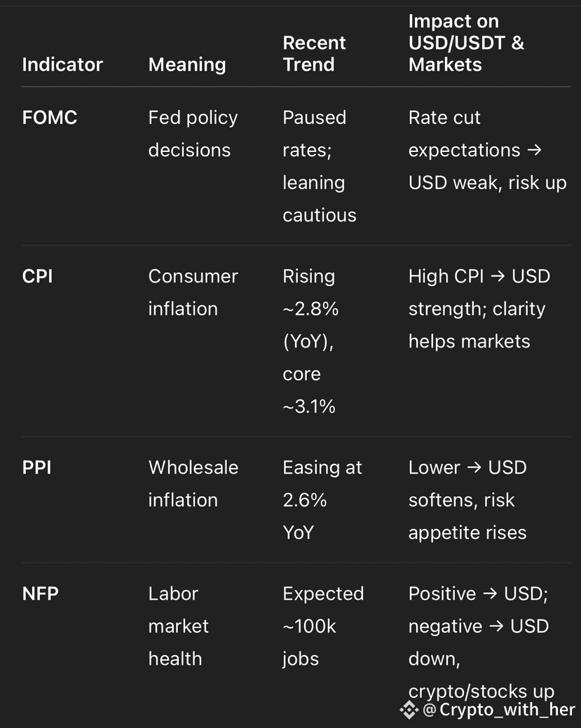Click the Binance logo watermark icon
The width and height of the screenshot is (581, 728).
409,709
